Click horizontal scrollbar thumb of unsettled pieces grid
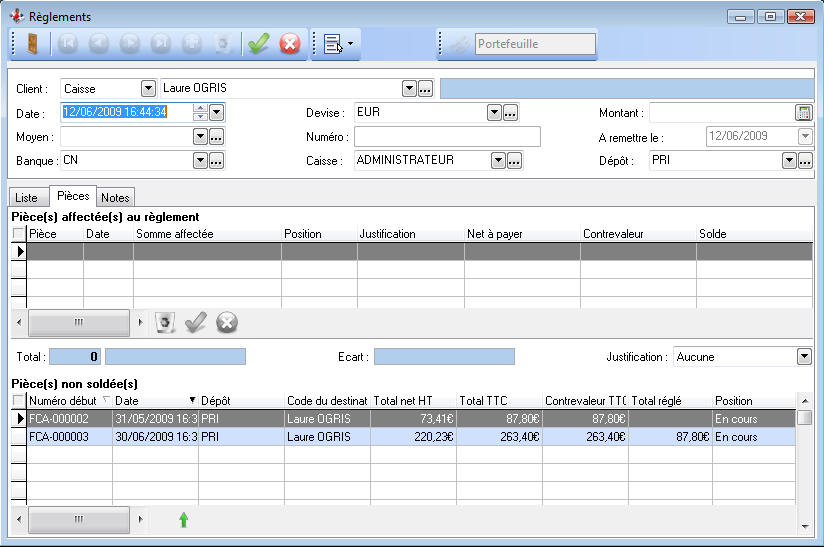 [79, 519]
